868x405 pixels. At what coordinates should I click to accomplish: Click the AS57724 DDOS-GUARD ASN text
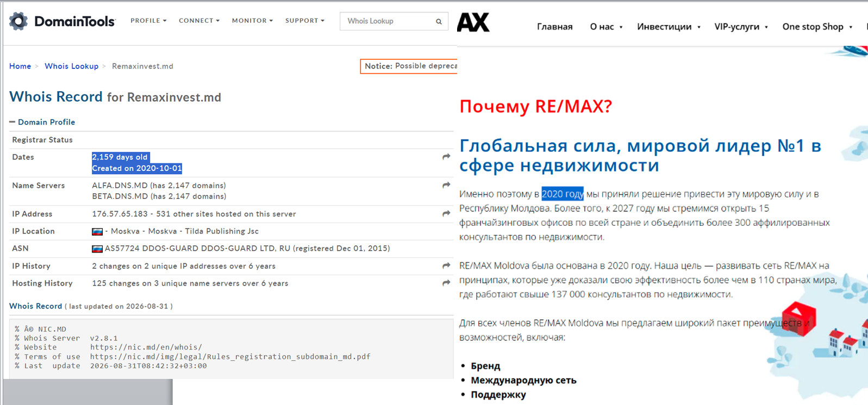[x=247, y=249]
